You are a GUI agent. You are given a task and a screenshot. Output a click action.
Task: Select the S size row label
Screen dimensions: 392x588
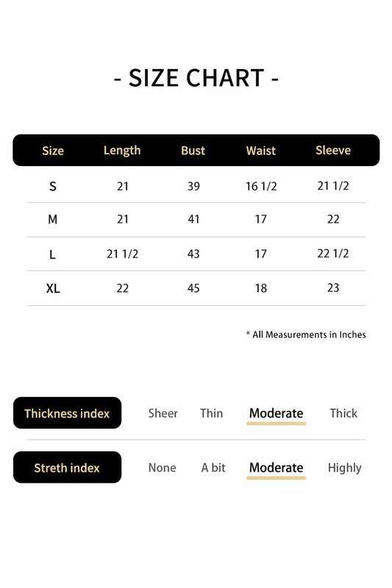click(x=53, y=187)
